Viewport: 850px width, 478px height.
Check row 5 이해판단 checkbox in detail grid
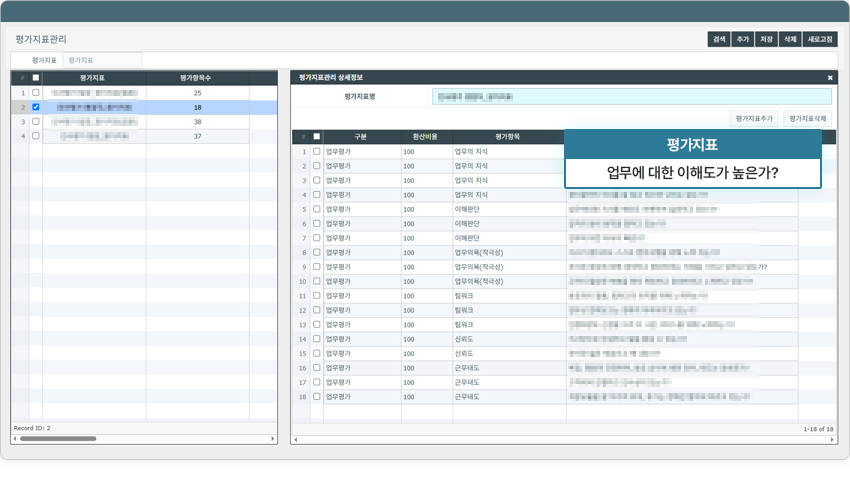pos(317,210)
